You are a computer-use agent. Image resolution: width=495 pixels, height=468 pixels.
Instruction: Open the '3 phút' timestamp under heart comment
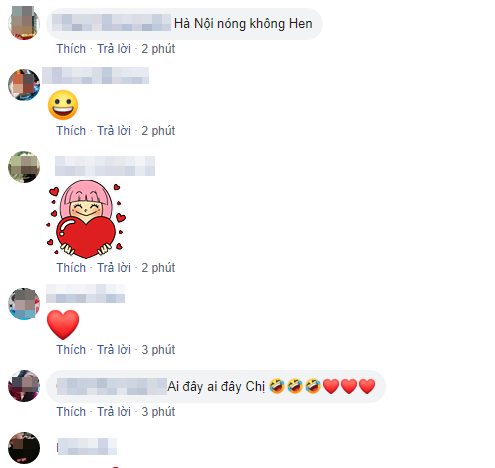(158, 350)
